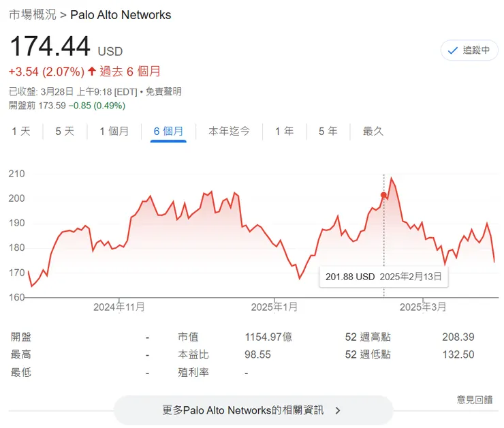The height and width of the screenshot is (428, 504).
Task: Click the 160 y-axis label
Action: click(17, 297)
